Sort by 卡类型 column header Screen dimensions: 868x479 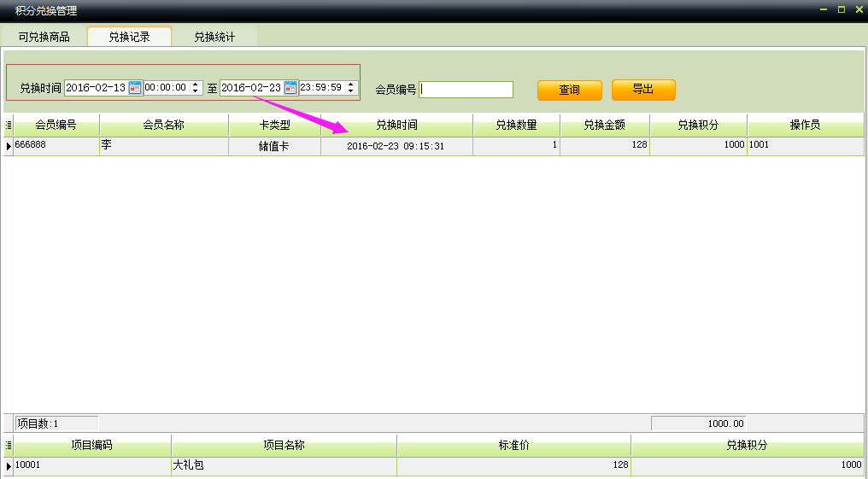(x=274, y=126)
